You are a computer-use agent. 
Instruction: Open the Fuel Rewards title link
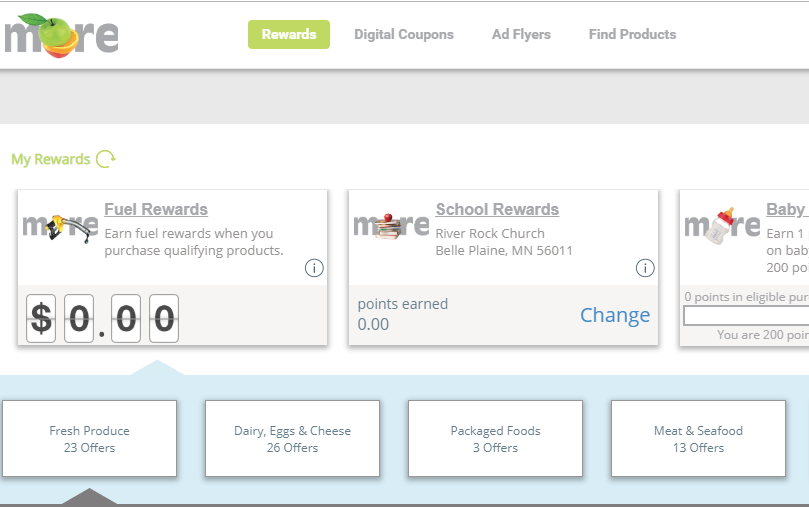pos(156,210)
